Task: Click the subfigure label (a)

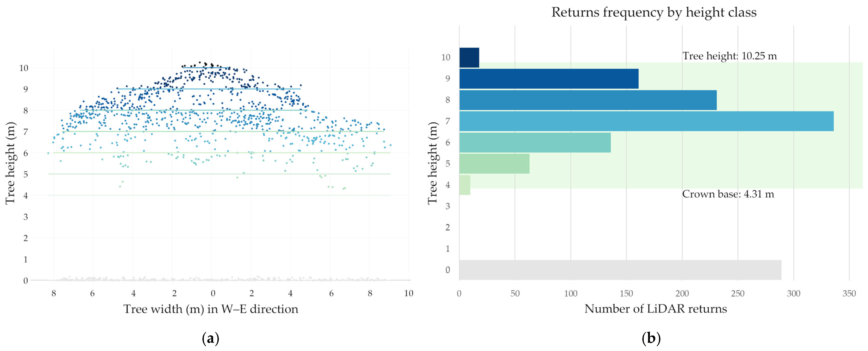Action: (x=211, y=338)
